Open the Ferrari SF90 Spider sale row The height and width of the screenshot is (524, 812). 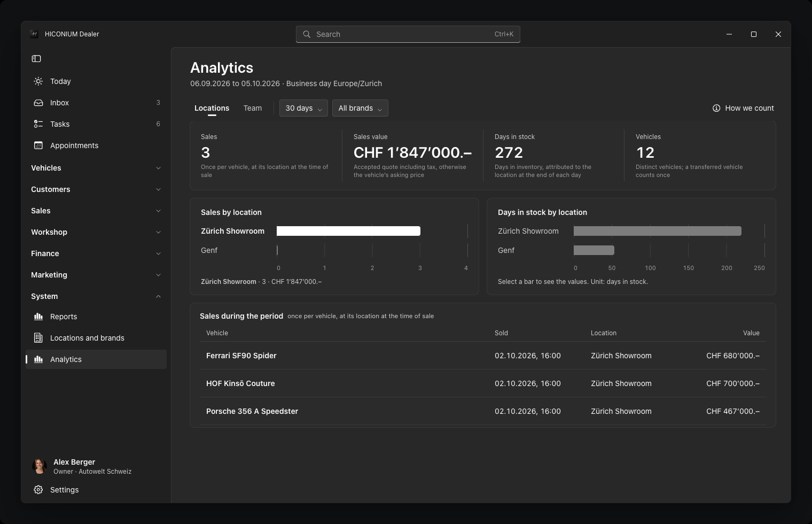pyautogui.click(x=483, y=356)
